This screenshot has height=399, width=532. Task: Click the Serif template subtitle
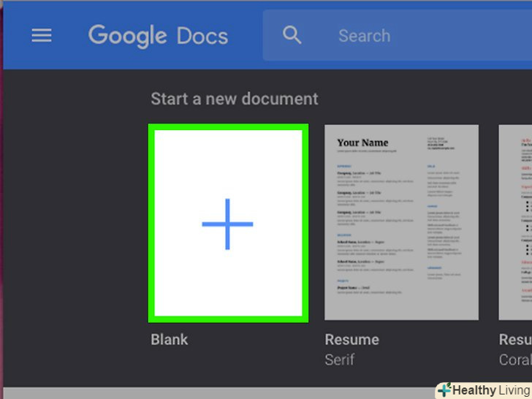click(339, 360)
